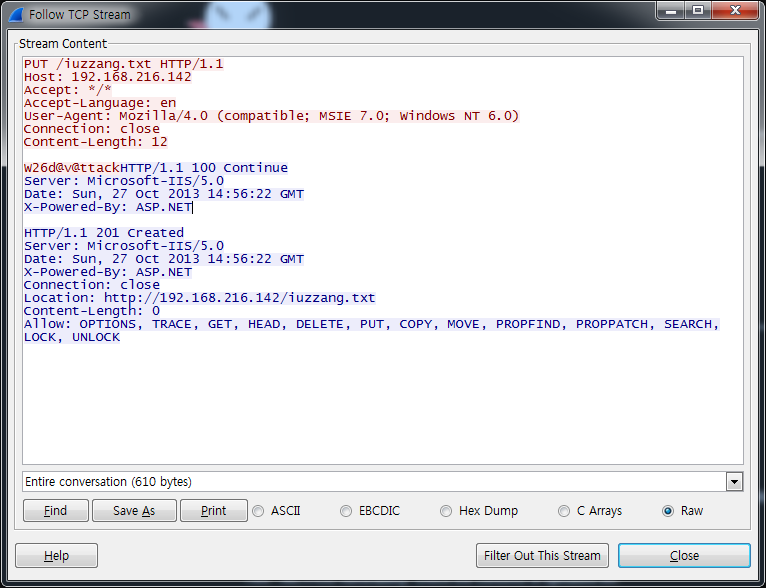Click the Save As button
The height and width of the screenshot is (588, 766).
tap(134, 511)
